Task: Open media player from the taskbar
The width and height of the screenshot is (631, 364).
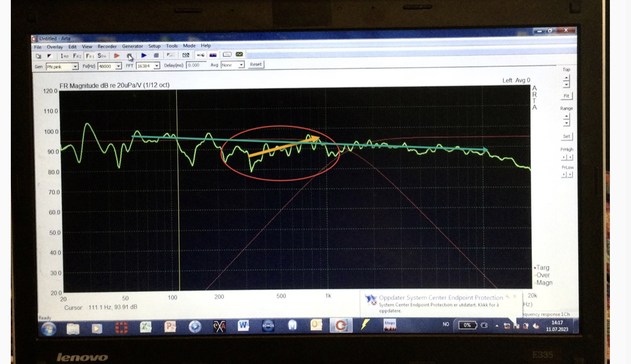Action: tap(96, 328)
